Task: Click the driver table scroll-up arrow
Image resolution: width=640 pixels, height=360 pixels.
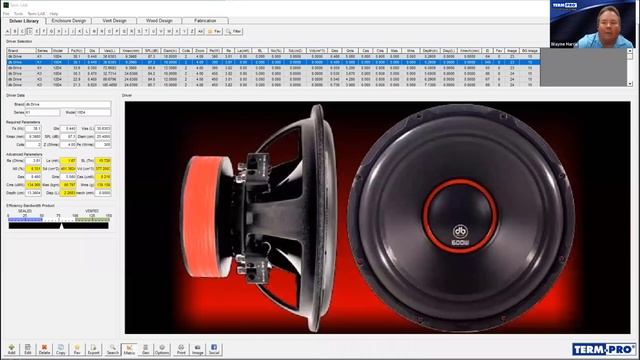Action: pos(630,51)
